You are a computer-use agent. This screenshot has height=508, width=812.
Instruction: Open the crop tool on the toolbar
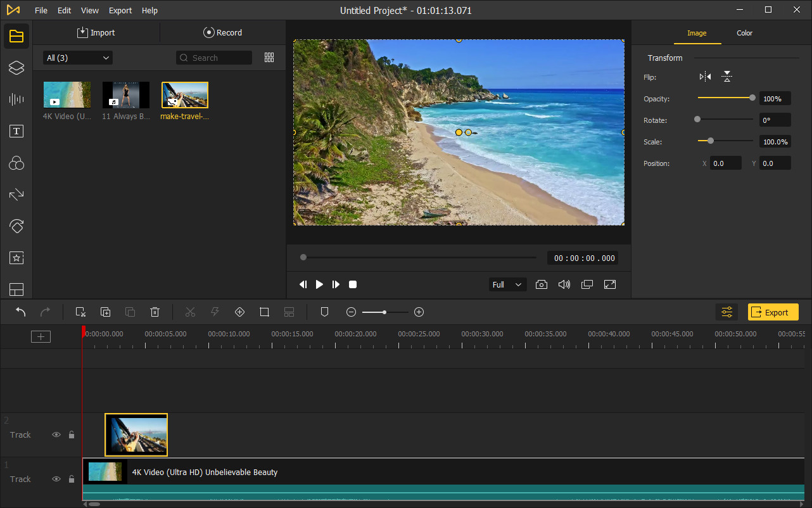[264, 312]
